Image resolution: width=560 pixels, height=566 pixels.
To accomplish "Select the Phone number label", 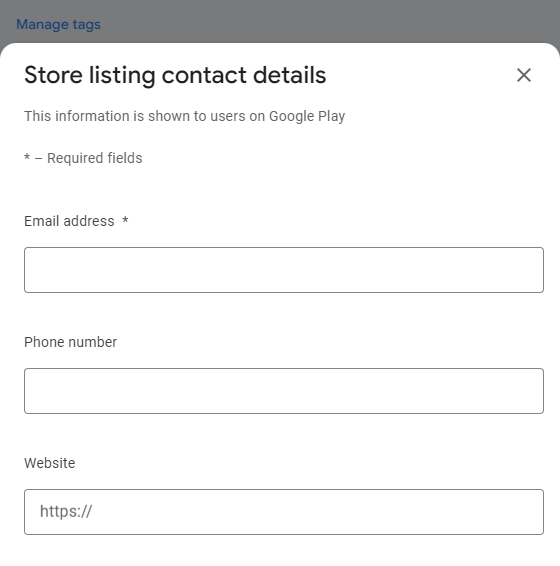I will (x=70, y=342).
